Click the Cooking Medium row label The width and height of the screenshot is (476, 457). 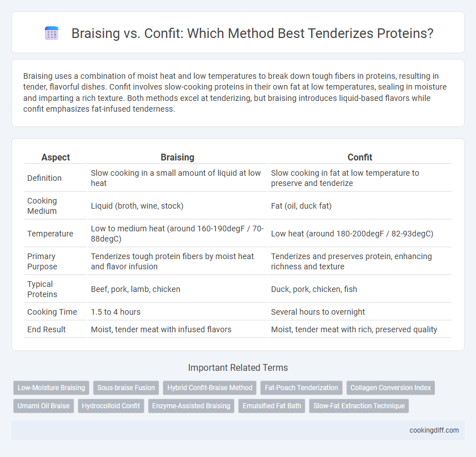point(42,206)
